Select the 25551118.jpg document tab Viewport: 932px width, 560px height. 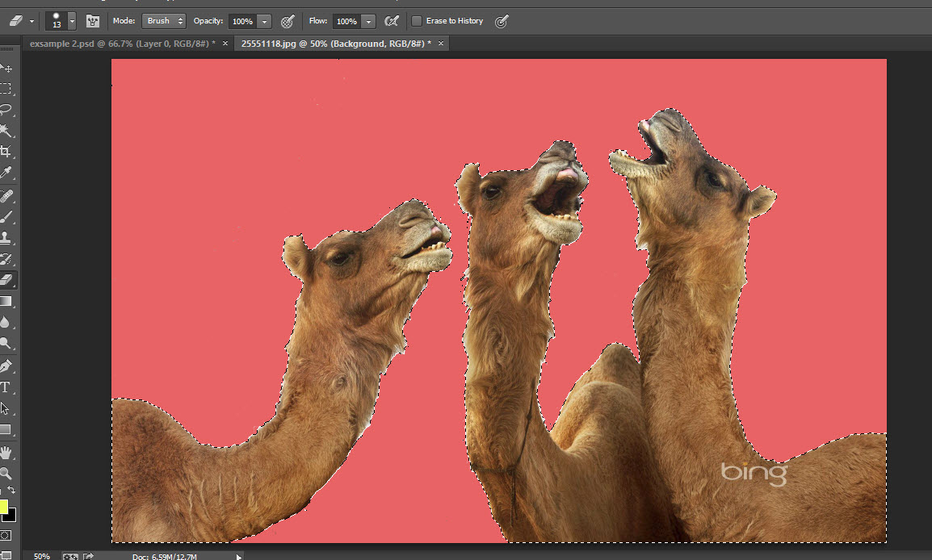tap(335, 43)
